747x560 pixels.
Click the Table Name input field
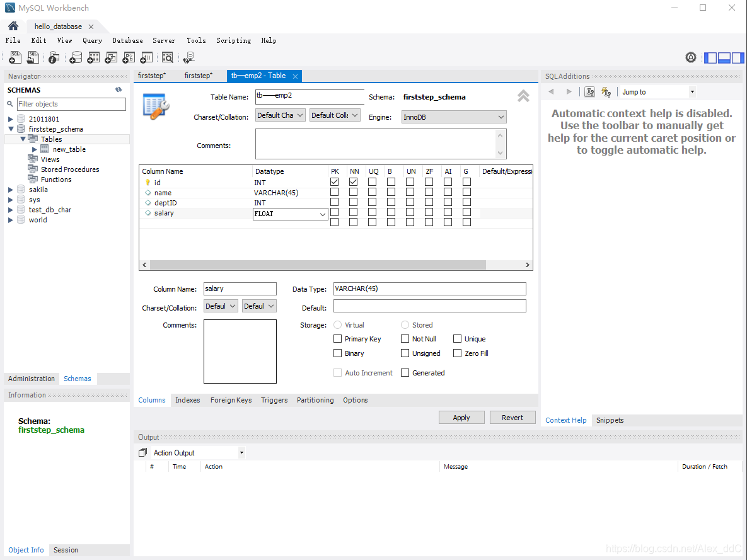310,96
